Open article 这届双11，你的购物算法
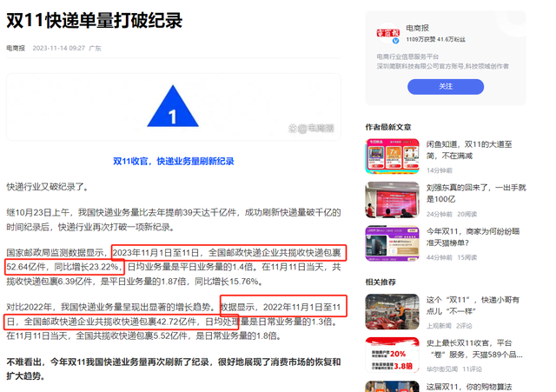 (x=469, y=387)
